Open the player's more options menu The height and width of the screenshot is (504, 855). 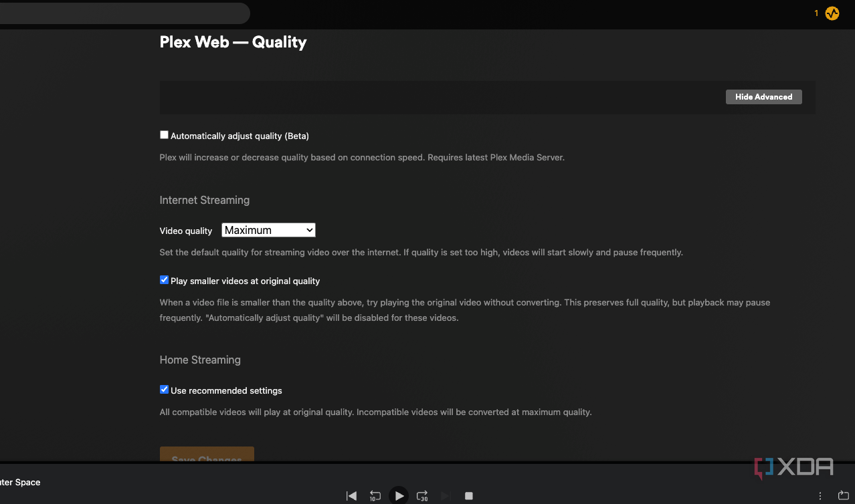[x=820, y=496]
